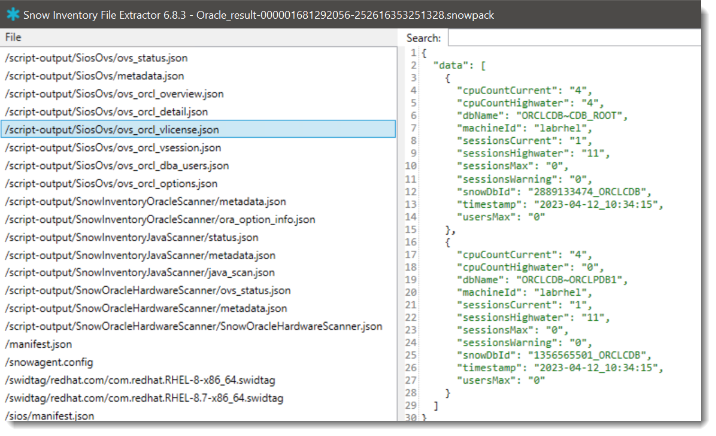Click dbName ORCLCDB~ORCLPDB1 line

tap(542, 279)
